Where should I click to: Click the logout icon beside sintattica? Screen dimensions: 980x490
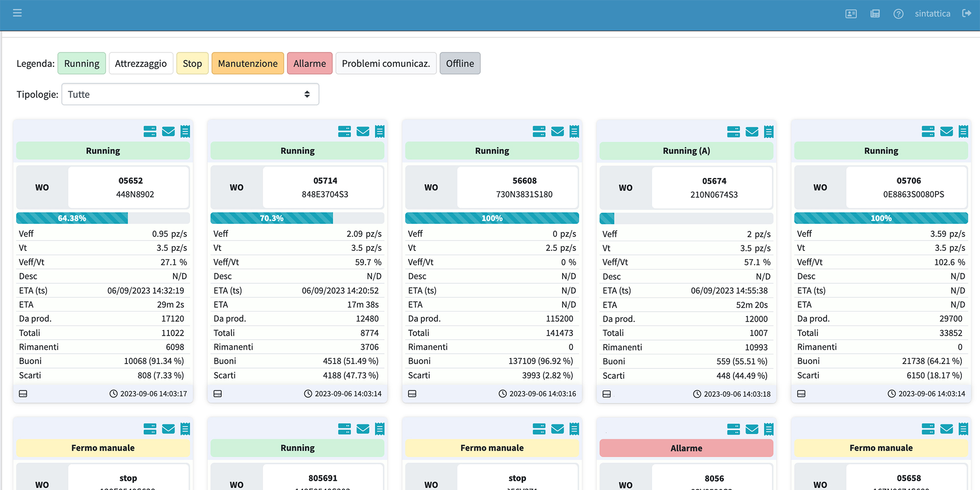click(966, 13)
